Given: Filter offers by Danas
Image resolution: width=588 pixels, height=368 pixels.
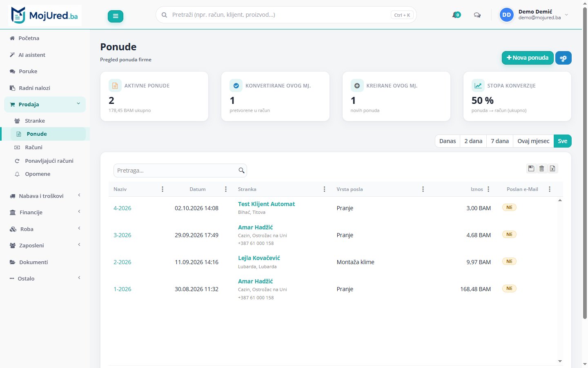Looking at the screenshot, I should pos(448,141).
